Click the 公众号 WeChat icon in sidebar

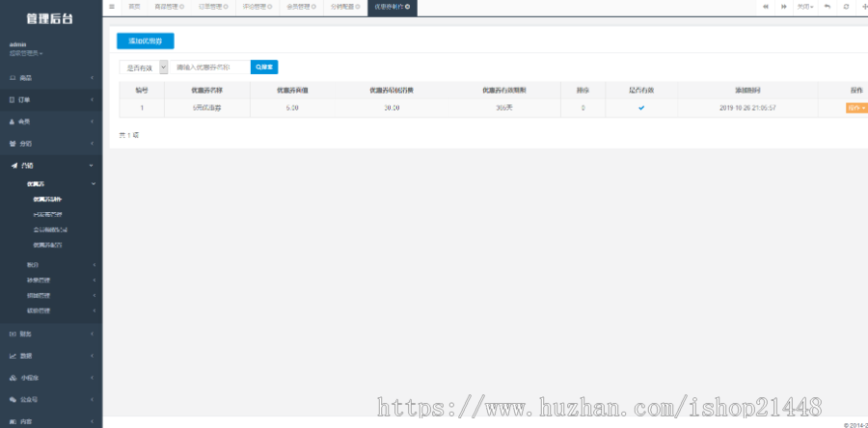pyautogui.click(x=13, y=399)
